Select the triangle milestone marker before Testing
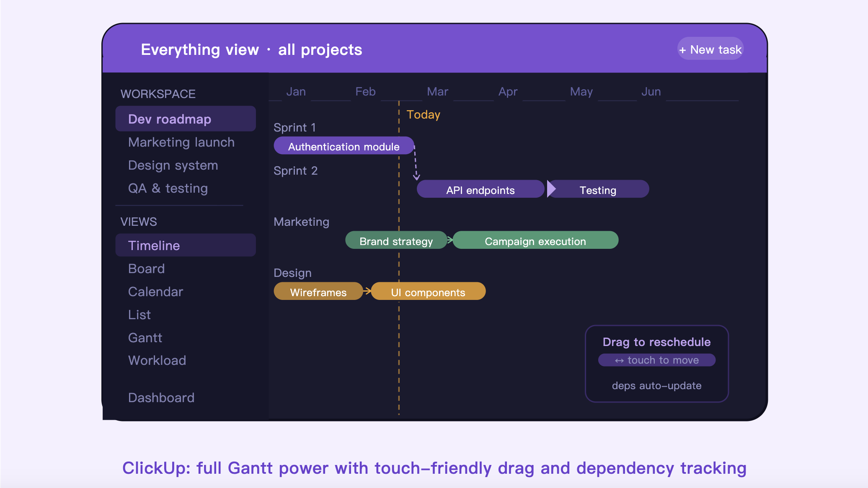The width and height of the screenshot is (868, 488). point(551,189)
